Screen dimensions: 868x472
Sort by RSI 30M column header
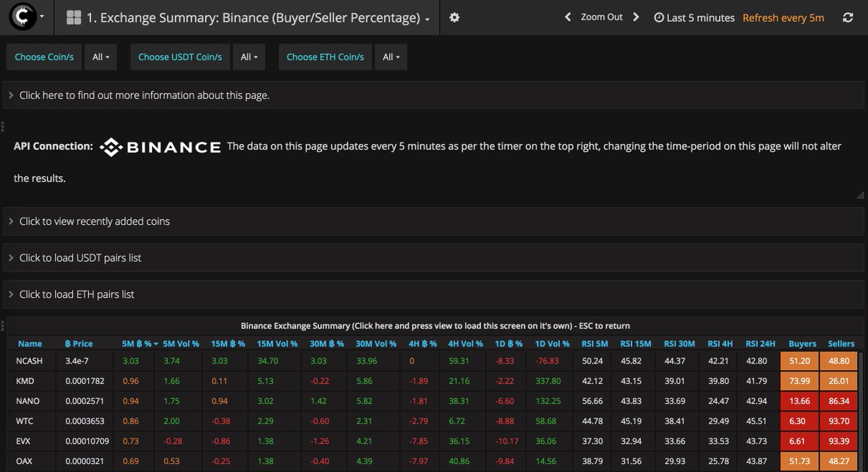[679, 344]
